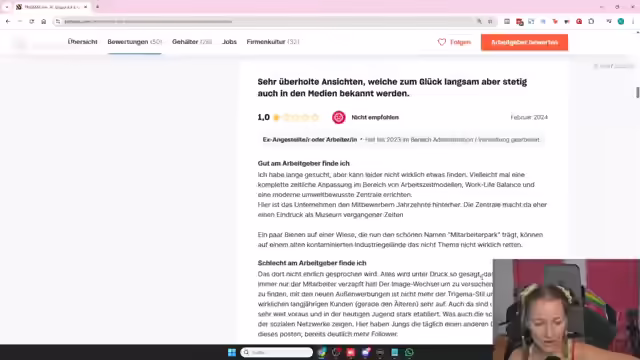Select the Bewertungen tab
This screenshot has height=360, width=640.
point(135,42)
